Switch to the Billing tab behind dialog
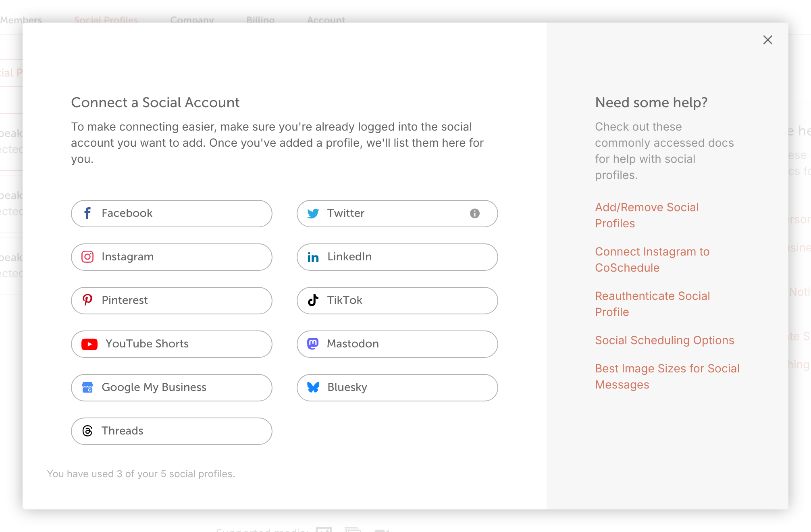The height and width of the screenshot is (532, 811). pyautogui.click(x=260, y=19)
